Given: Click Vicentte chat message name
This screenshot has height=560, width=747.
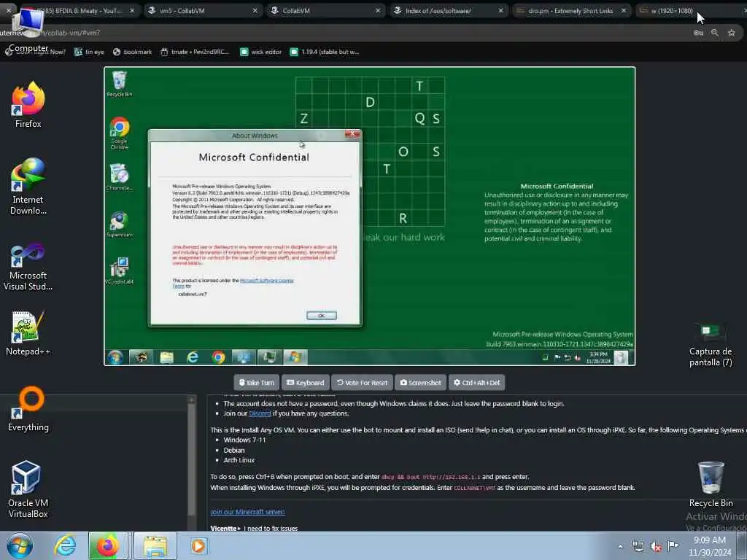Looking at the screenshot, I should click(x=225, y=528).
